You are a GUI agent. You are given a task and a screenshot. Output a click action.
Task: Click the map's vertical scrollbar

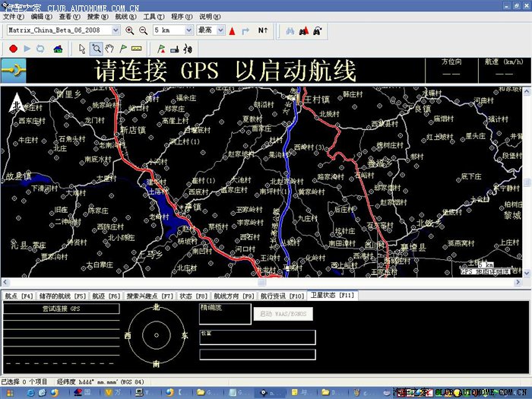coord(527,182)
